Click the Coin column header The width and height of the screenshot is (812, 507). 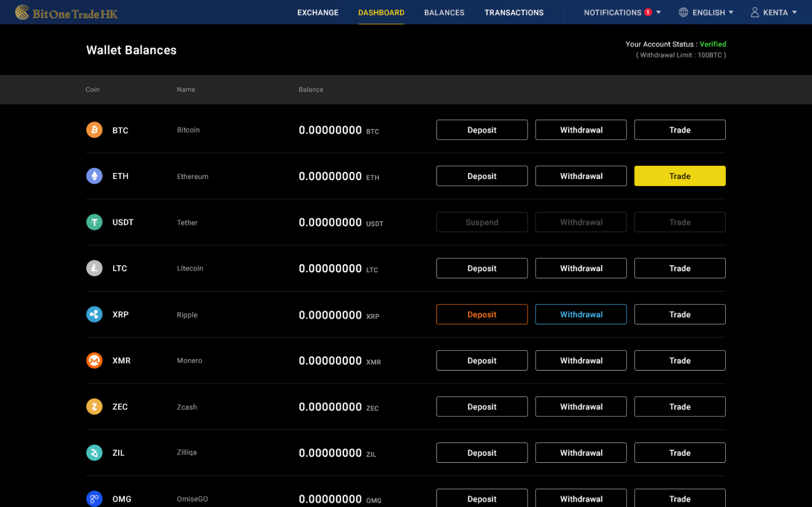coord(92,89)
